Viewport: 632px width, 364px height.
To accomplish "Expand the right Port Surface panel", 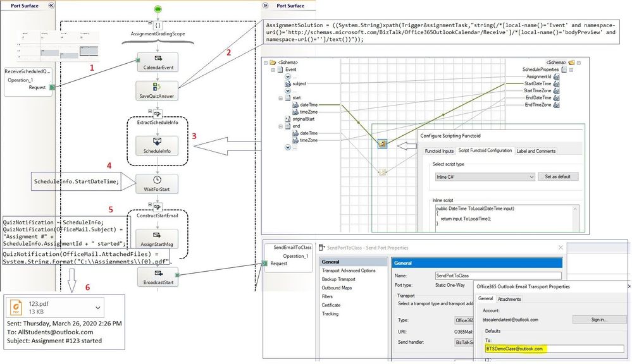I will [x=265, y=5].
